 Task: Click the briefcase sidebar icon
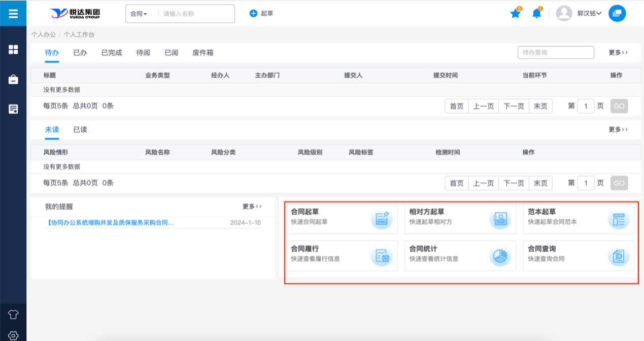13,80
